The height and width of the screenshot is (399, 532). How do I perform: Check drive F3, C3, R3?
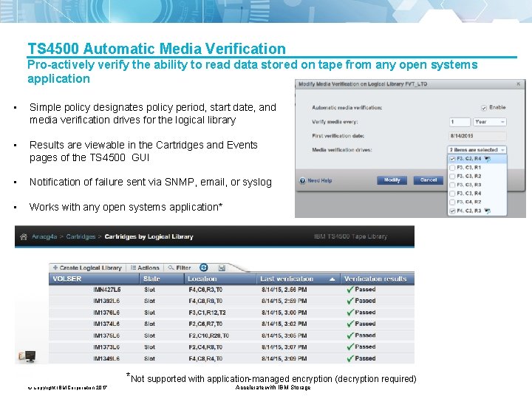[x=452, y=185]
